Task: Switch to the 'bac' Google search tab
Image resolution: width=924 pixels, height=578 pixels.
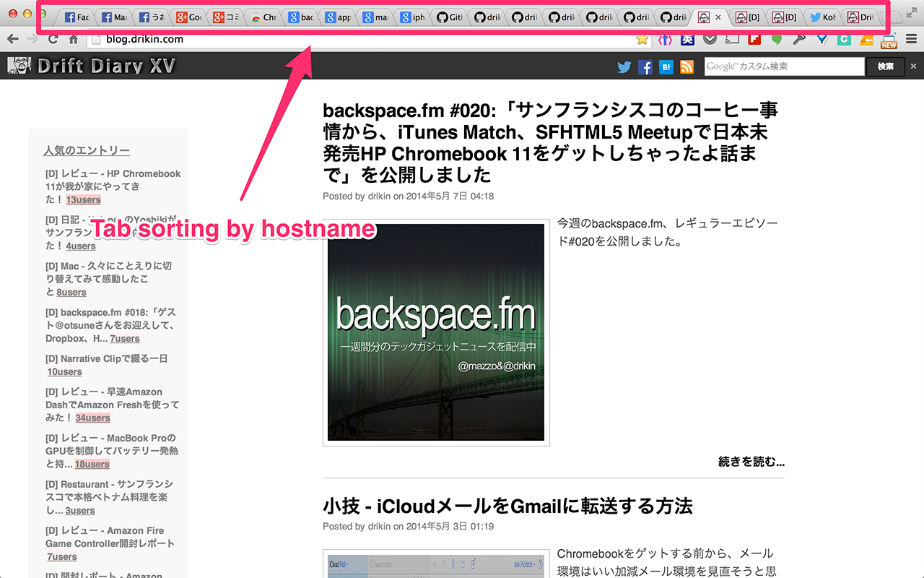Action: pos(301,17)
